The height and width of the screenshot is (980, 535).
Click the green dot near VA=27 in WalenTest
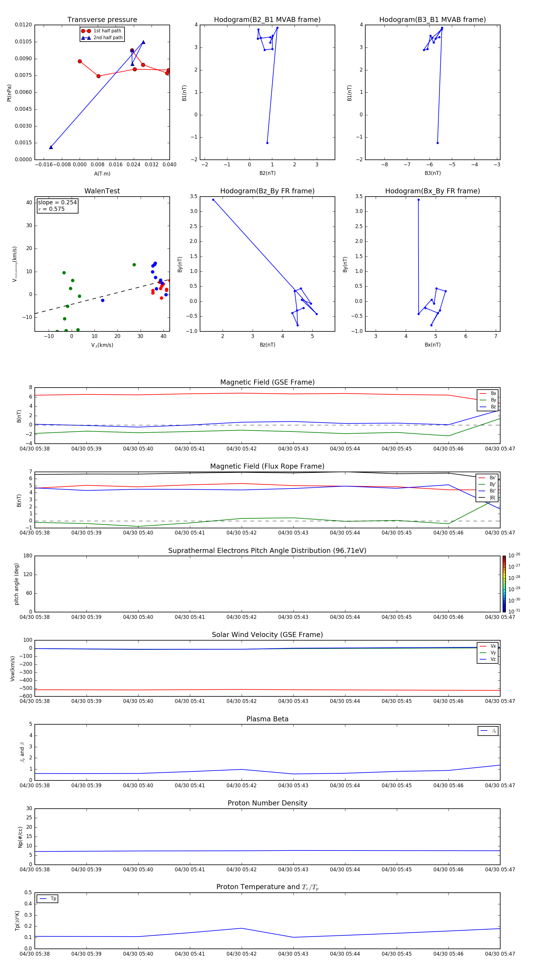134,265
